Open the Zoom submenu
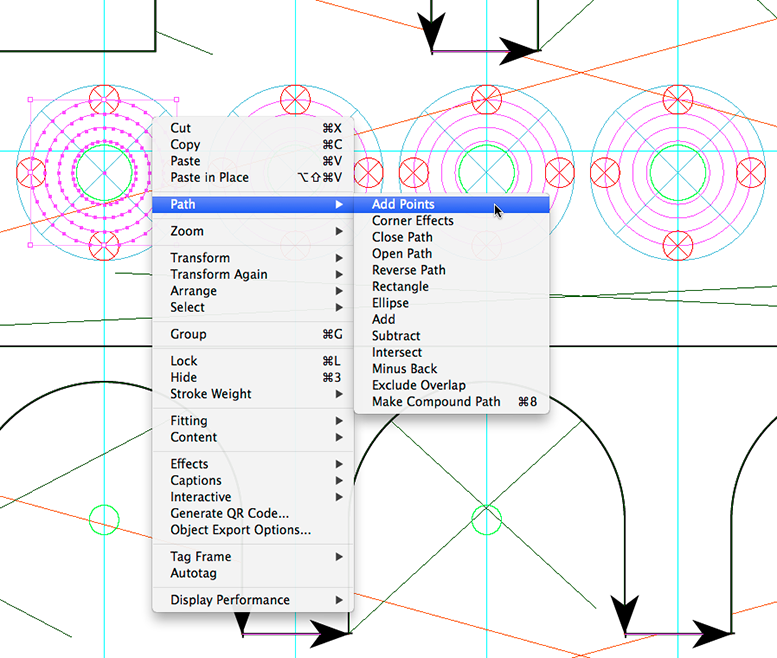Viewport: 777px width, 658px height. [x=253, y=231]
